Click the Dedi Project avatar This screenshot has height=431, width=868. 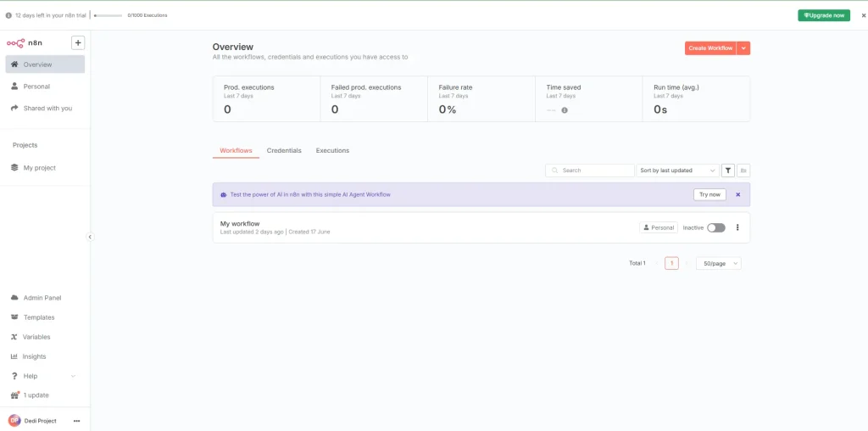coord(14,421)
